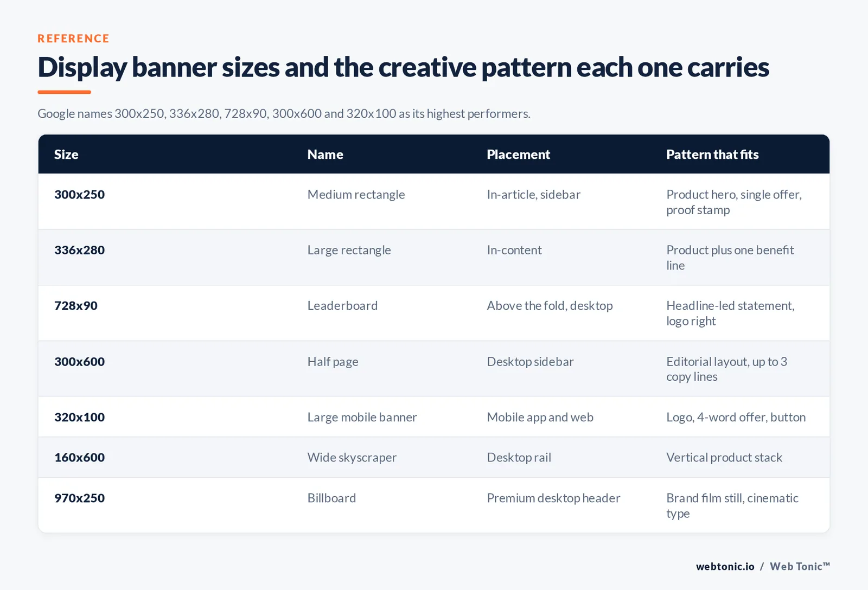The width and height of the screenshot is (868, 590).
Task: Select Logo, 4-word offer, button cell
Action: pos(736,417)
